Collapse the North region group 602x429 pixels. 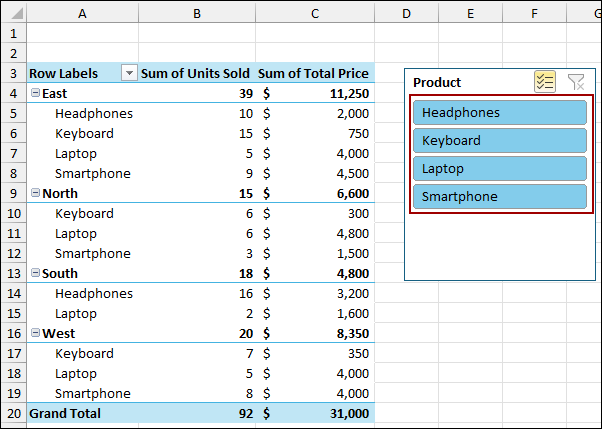(35, 193)
